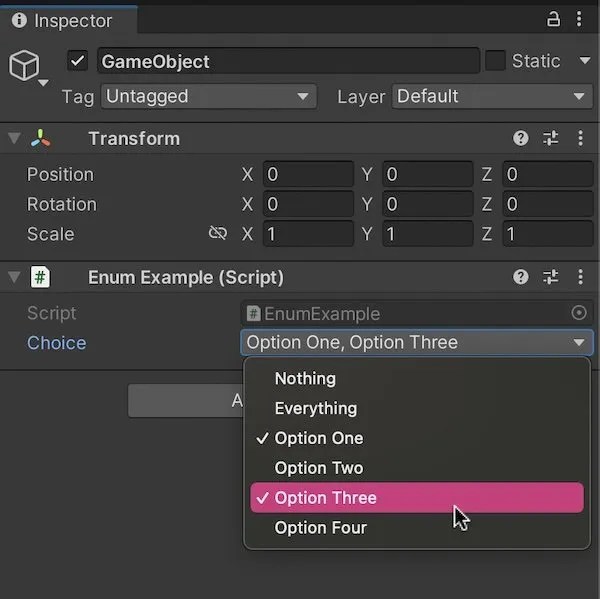Open the Default layer dropdown
600x599 pixels.
point(492,96)
